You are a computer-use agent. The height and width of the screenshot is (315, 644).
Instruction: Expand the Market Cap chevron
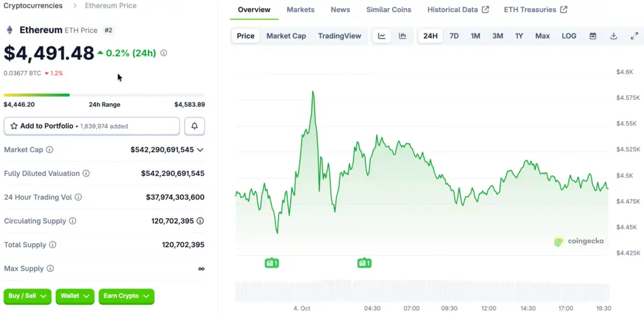click(x=200, y=150)
